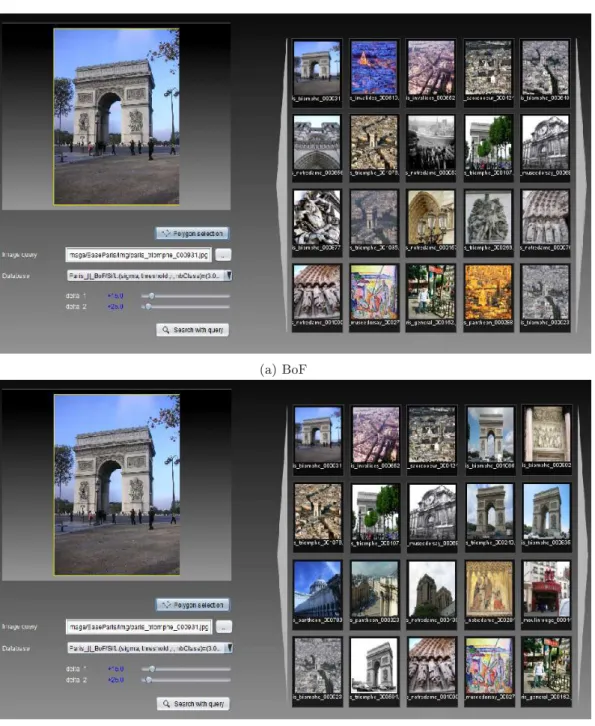Focus the Image query path field in BoF window
The image size is (595, 726).
pyautogui.click(x=138, y=255)
